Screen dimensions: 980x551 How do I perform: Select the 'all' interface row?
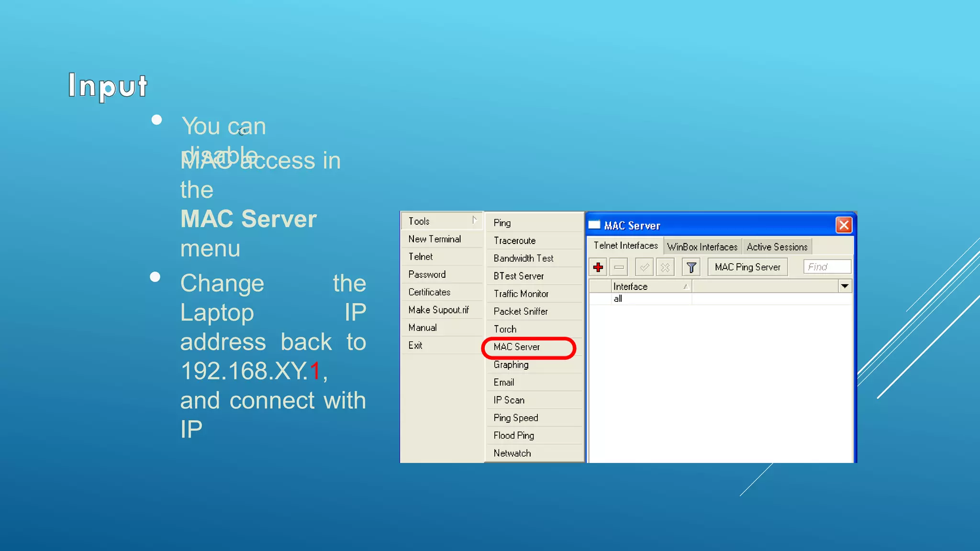pos(720,299)
